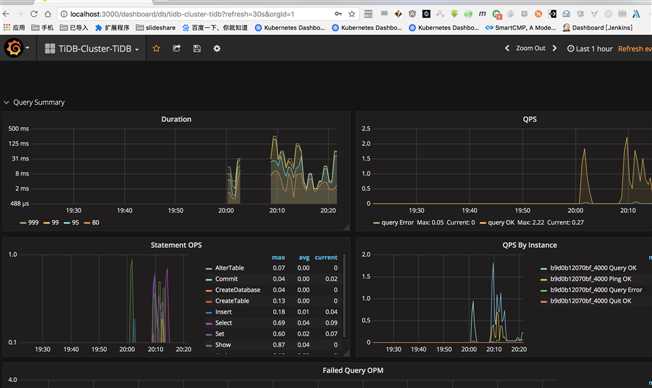Collapse the Query Summary row
This screenshot has width=652, height=388.
click(34, 102)
